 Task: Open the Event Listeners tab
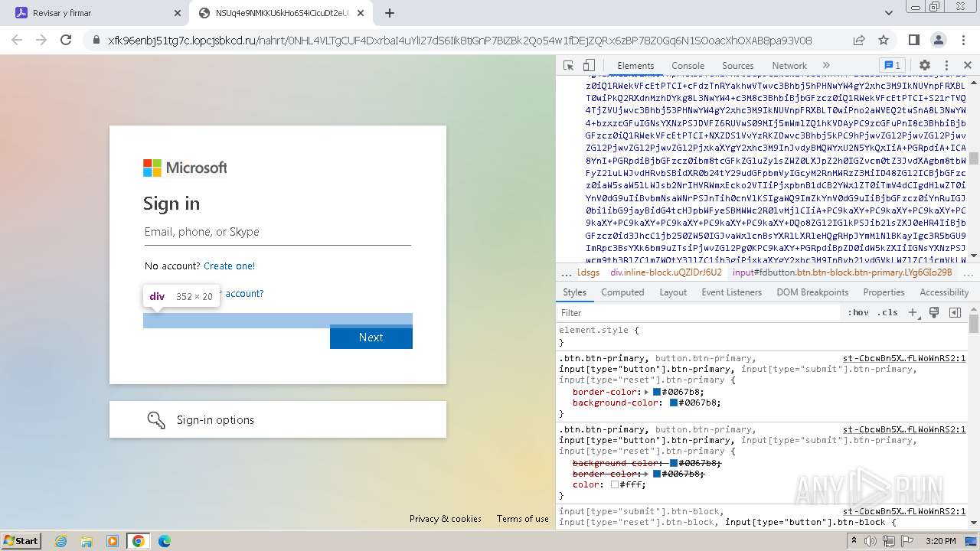click(x=731, y=292)
